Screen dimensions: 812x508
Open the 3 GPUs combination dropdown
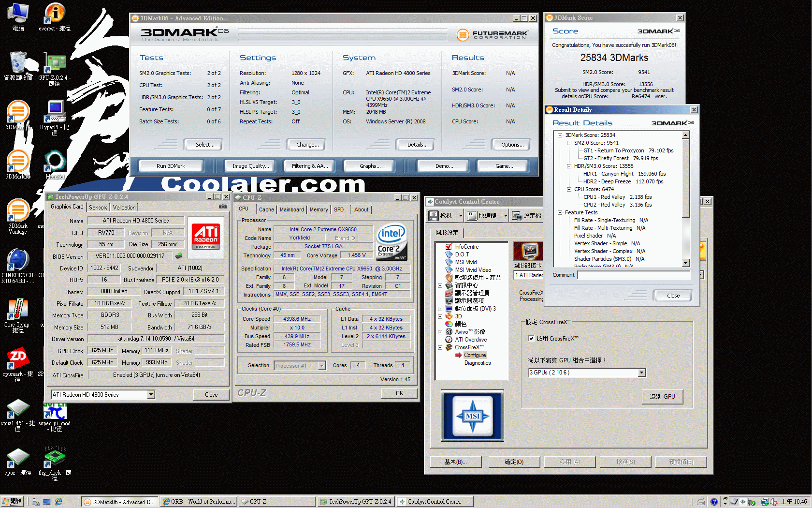(x=641, y=373)
